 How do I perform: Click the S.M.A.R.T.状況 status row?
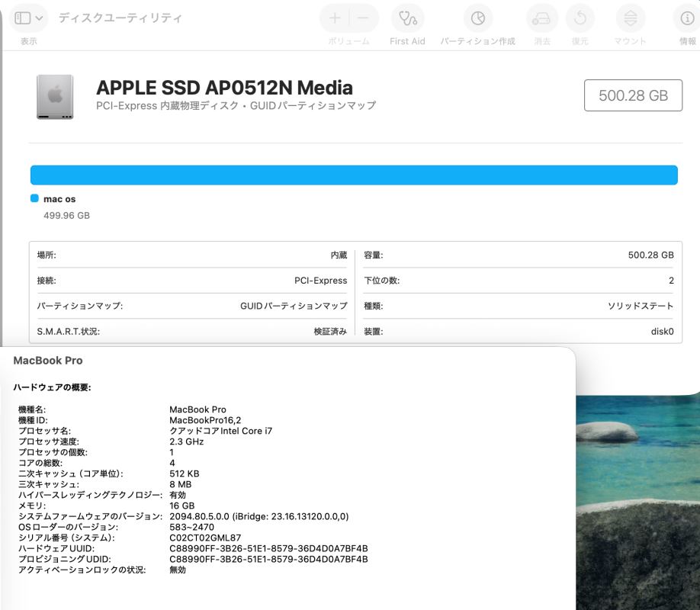191,332
